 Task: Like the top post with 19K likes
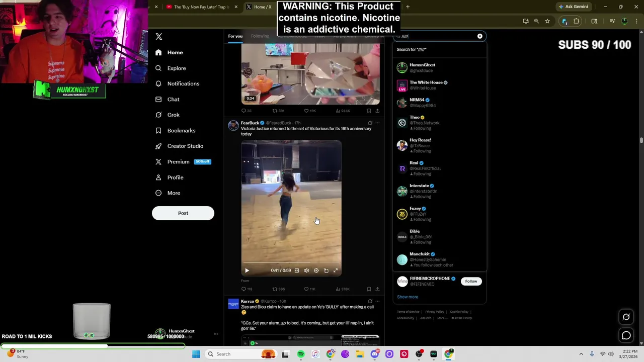[309, 111]
